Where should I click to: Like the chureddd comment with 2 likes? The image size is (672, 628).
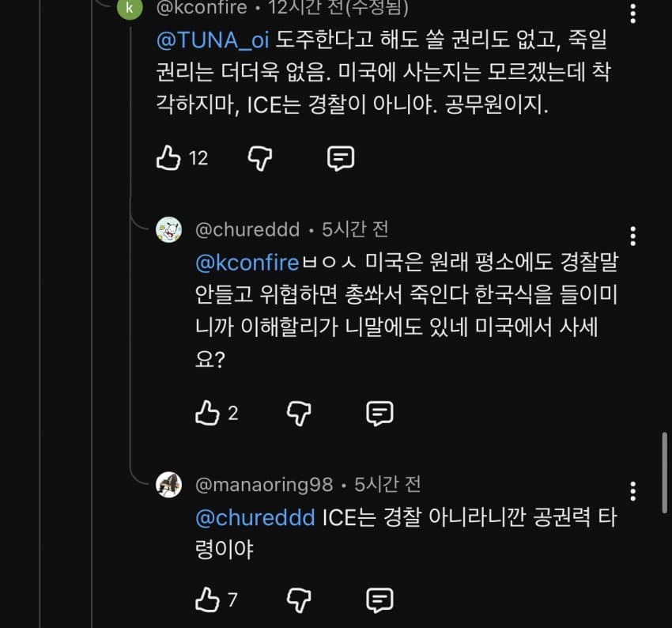pyautogui.click(x=207, y=412)
